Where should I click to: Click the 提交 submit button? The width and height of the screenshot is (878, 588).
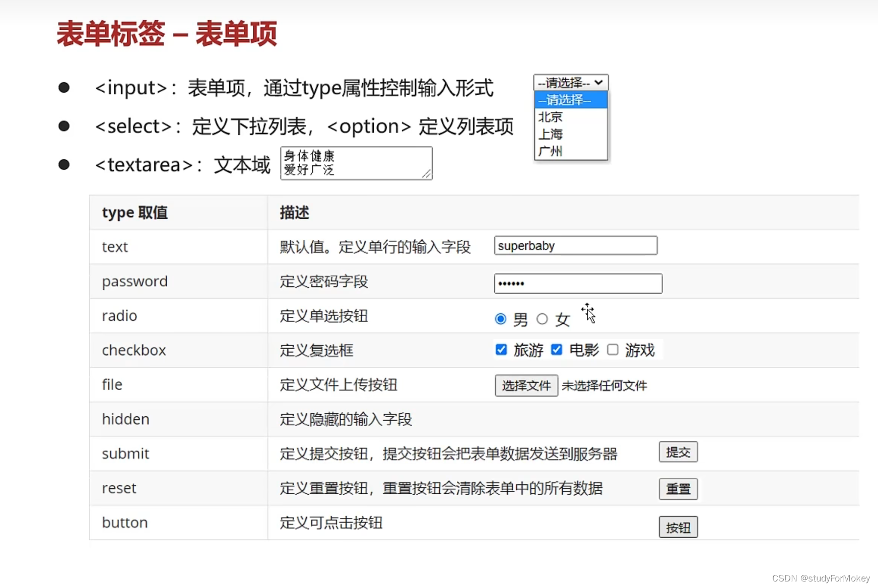click(678, 452)
